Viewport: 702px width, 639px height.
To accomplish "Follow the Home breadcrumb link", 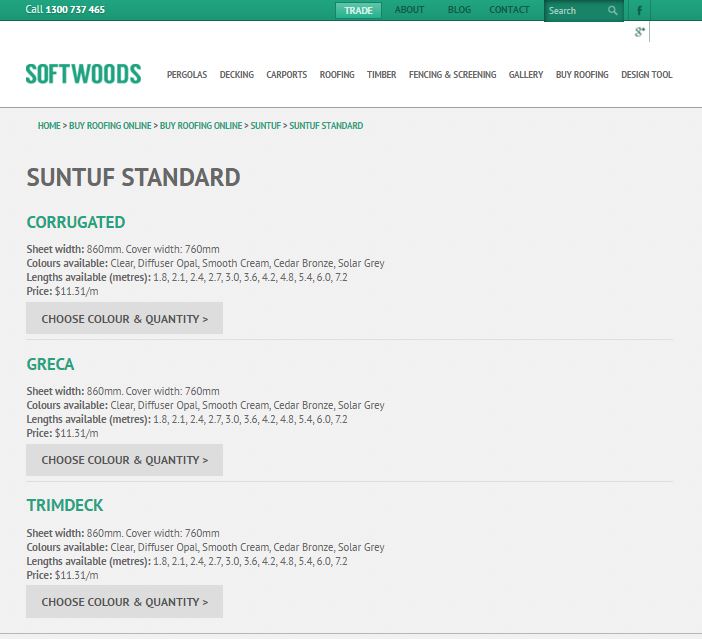I will [x=49, y=126].
